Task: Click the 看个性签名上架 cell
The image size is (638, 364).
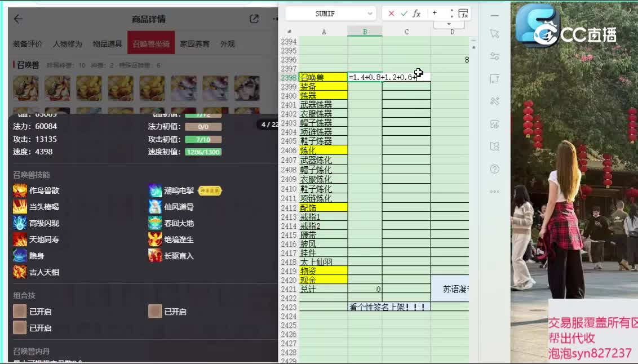Action: (x=389, y=307)
